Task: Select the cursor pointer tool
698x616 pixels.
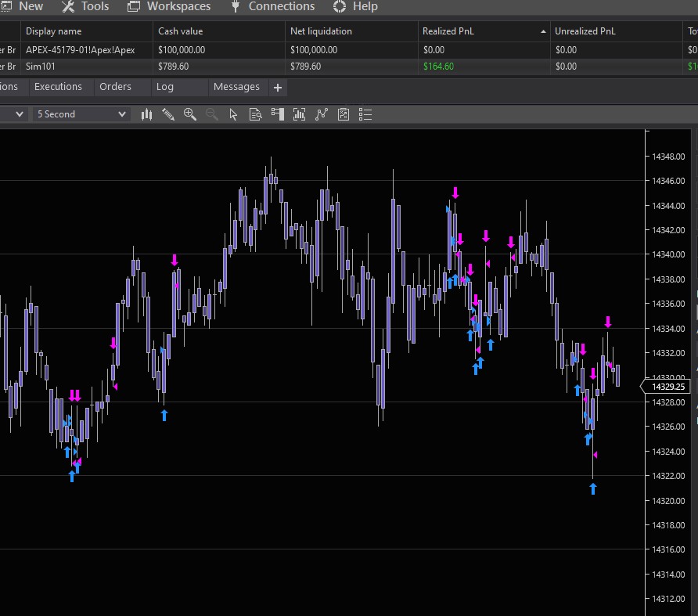Action: [233, 114]
